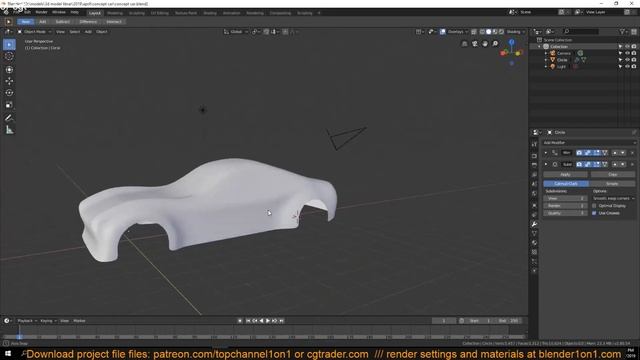Open viewport Select menu
This screenshot has width=640, height=360.
pyautogui.click(x=75, y=31)
